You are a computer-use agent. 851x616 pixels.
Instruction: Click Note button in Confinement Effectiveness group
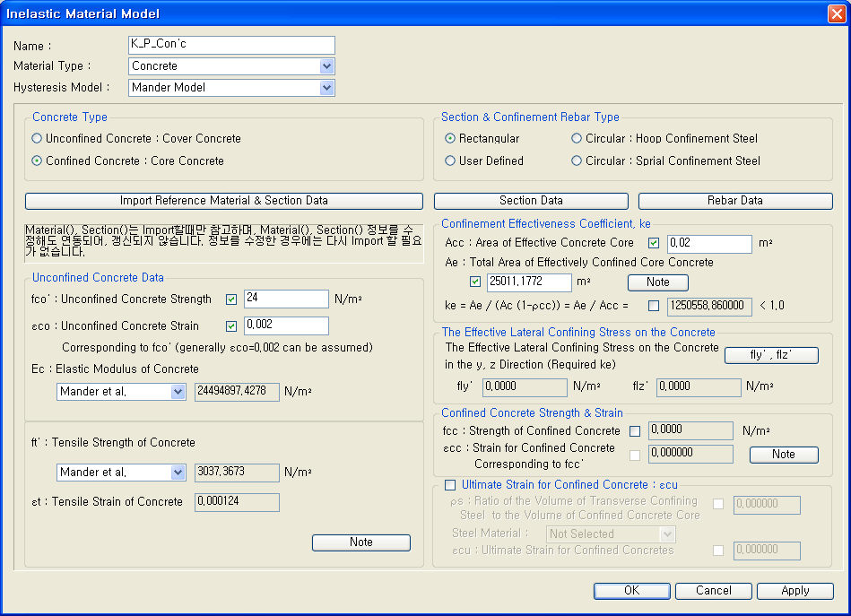coord(658,282)
